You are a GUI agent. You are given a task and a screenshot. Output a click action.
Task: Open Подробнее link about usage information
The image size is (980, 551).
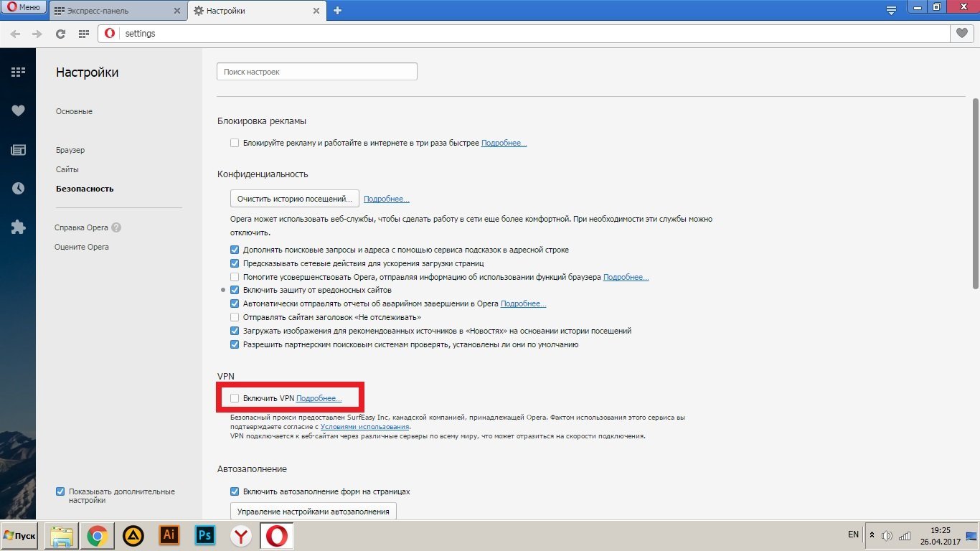coord(626,277)
